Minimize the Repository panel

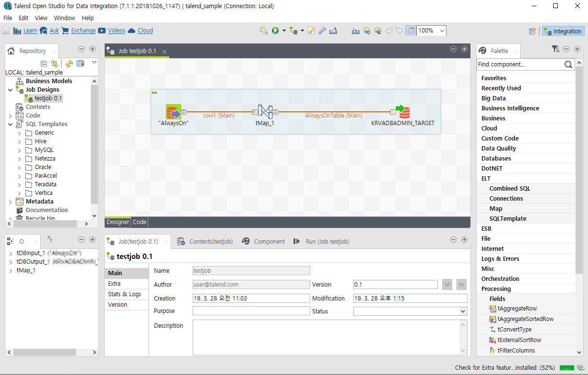point(81,49)
